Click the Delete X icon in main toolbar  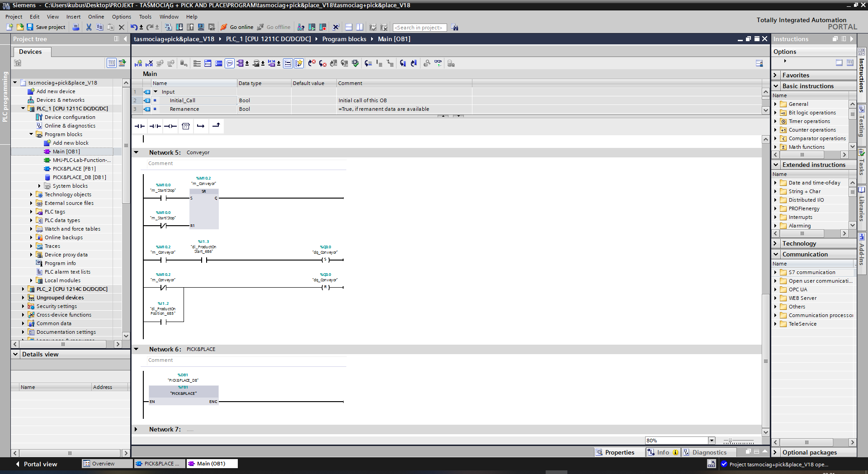[x=121, y=27]
